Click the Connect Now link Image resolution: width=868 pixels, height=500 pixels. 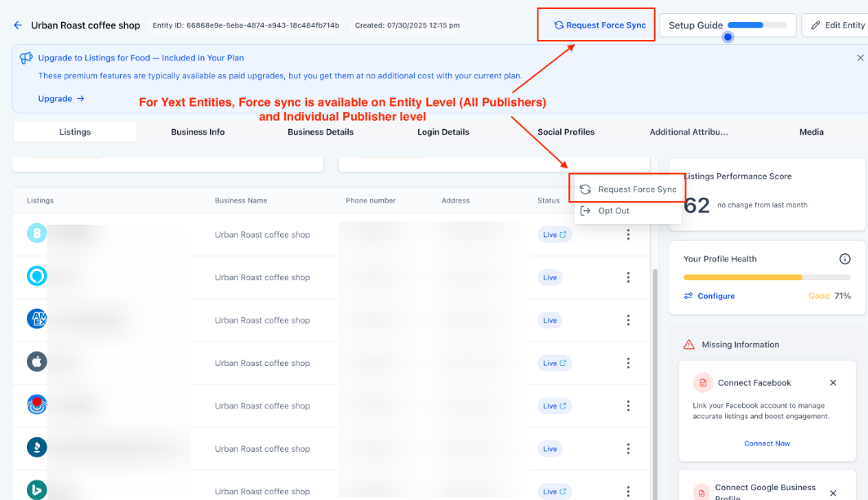(767, 444)
